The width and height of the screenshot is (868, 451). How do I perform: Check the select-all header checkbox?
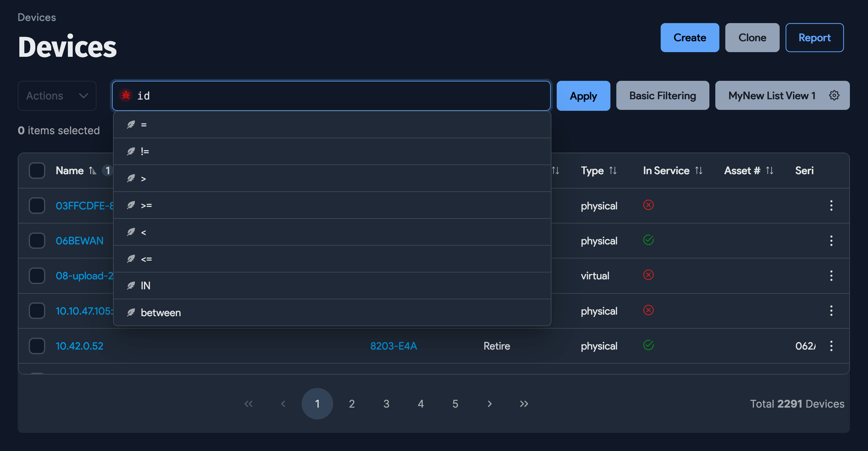tap(37, 171)
